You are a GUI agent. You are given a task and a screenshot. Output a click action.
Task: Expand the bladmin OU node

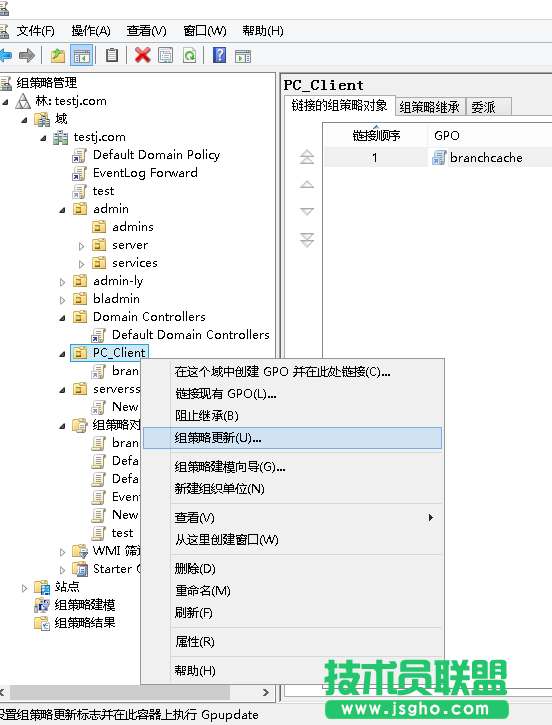(x=62, y=300)
